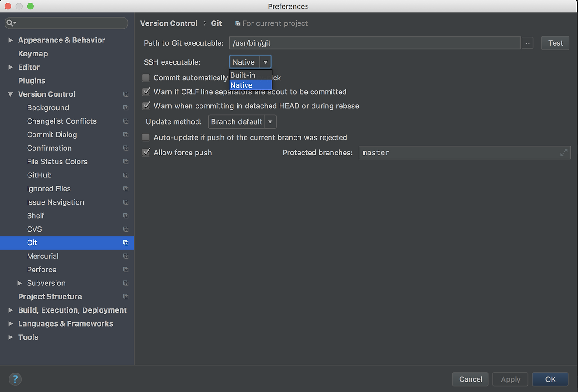Screen dimensions: 578x392
Task: Disable the Allow force push checkbox
Action: (146, 153)
